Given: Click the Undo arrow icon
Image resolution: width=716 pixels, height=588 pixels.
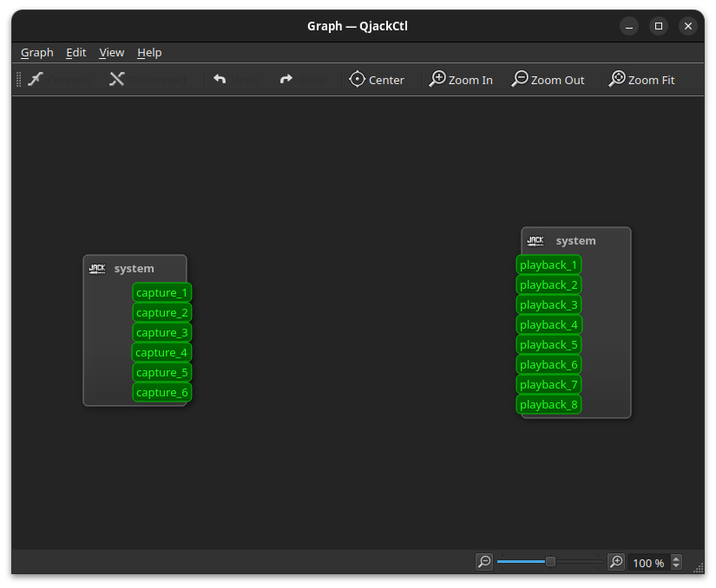Looking at the screenshot, I should tap(220, 80).
